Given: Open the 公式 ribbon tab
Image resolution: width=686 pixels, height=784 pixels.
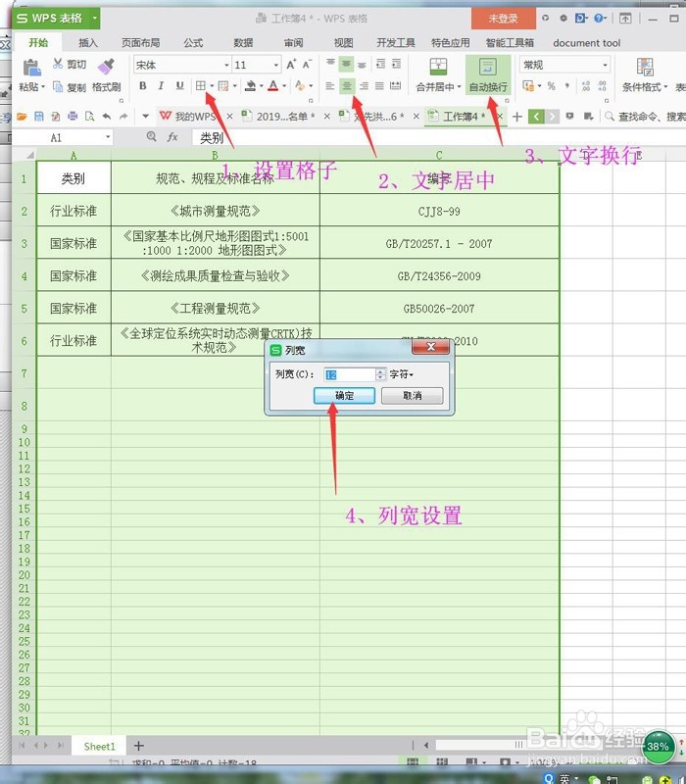Looking at the screenshot, I should 193,43.
